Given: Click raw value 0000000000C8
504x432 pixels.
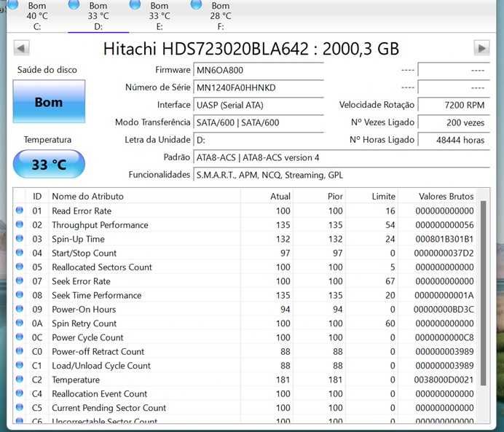Looking at the screenshot, I should coord(444,337).
